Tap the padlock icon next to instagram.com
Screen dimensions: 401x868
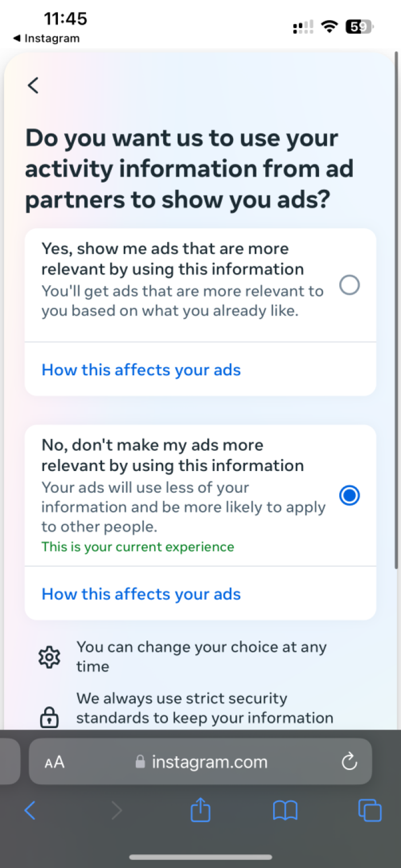point(139,761)
